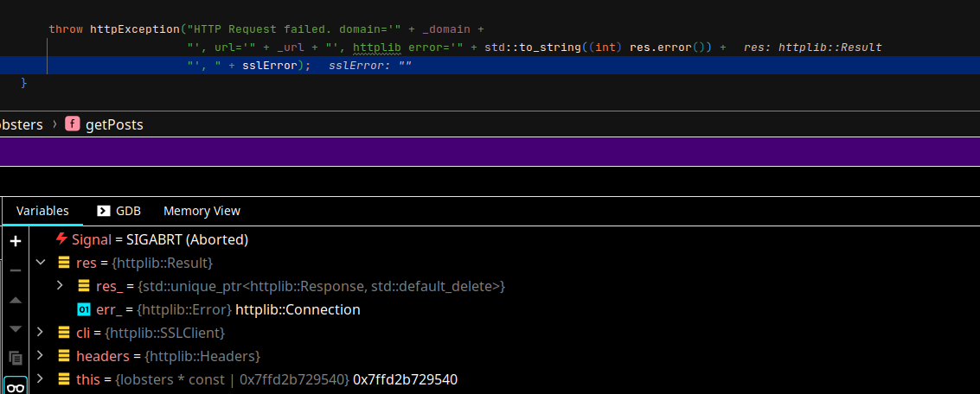Click the red Signal lightning bolt icon
The width and height of the screenshot is (980, 394).
[61, 239]
